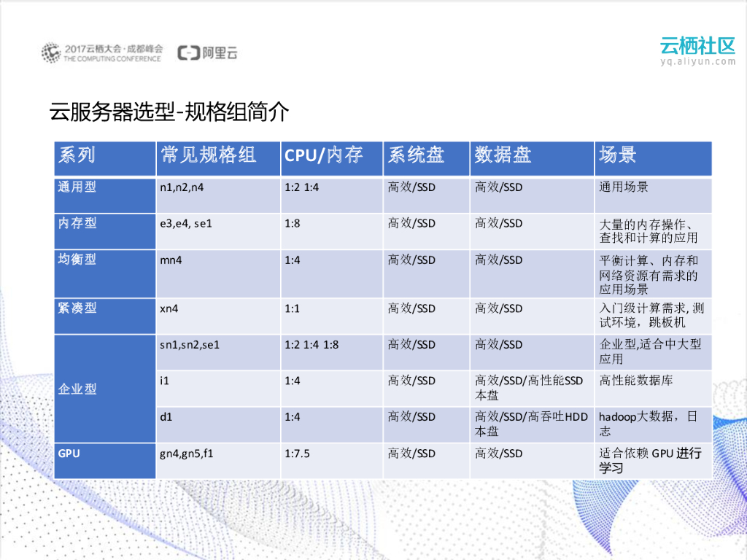Image resolution: width=747 pixels, height=560 pixels.
Task: Click the 高效/SSD/高性能SSD本盘 cell
Action: coord(532,389)
